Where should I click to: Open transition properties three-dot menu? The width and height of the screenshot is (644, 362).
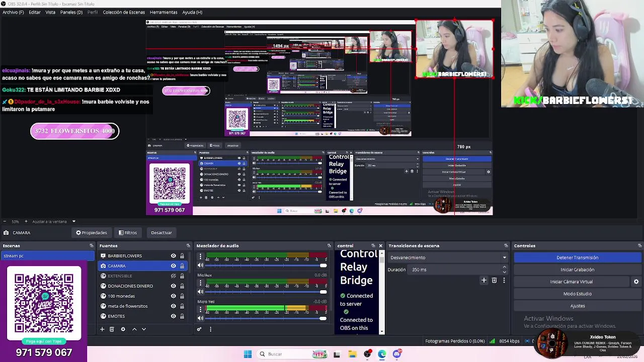[x=504, y=281]
